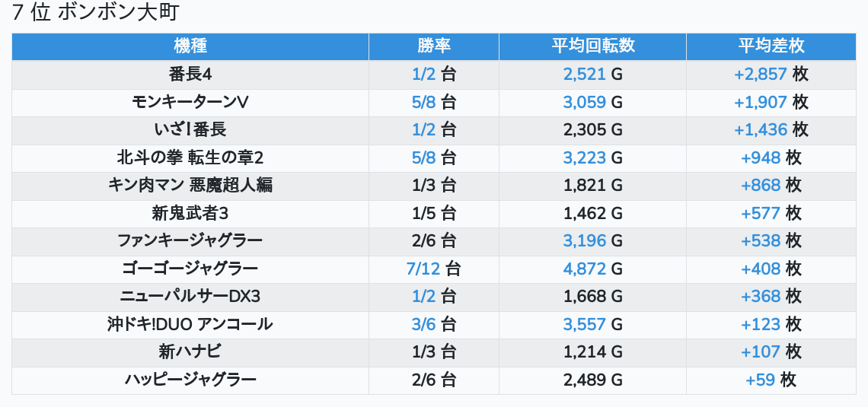Click the 機種 column header
This screenshot has width=868, height=407.
(190, 46)
